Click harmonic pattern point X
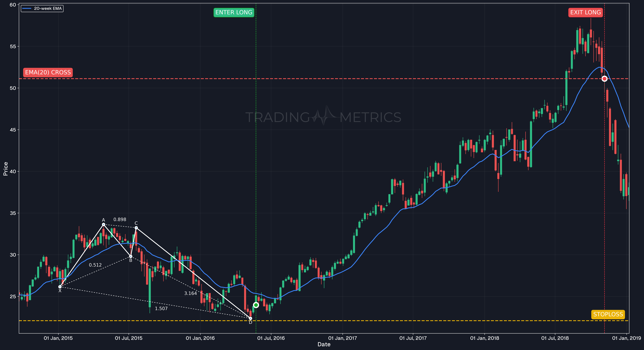644x350 pixels. coord(60,287)
